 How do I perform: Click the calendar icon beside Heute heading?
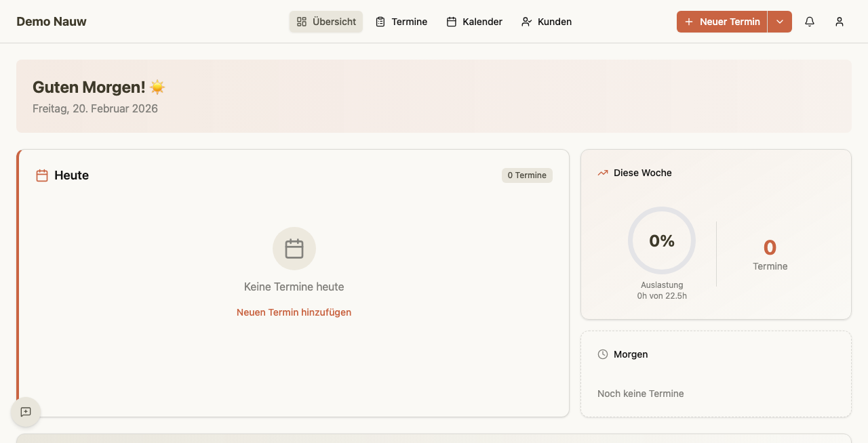tap(42, 175)
